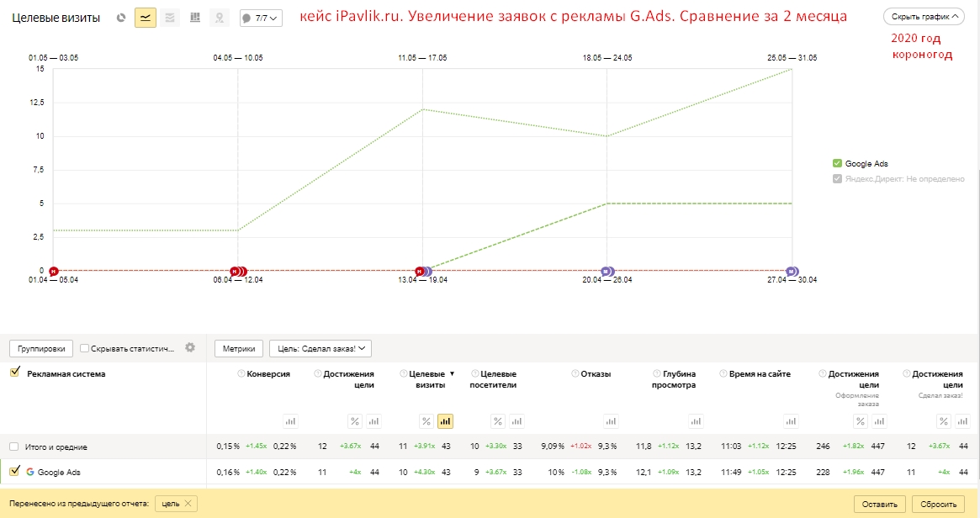The height and width of the screenshot is (518, 980).
Task: Show help for Достижения цели Сделал заказ!
Action: (906, 373)
